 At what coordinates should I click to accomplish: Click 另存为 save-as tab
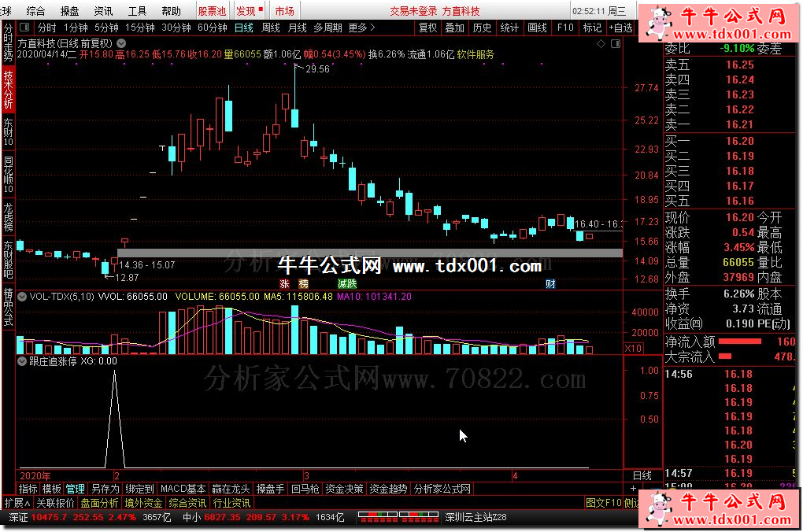coord(105,489)
